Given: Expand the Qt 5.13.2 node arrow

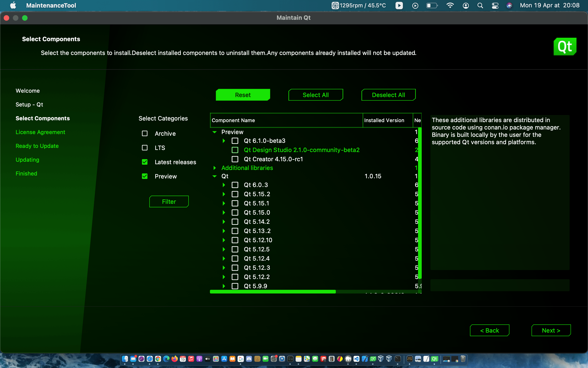Looking at the screenshot, I should tap(224, 231).
